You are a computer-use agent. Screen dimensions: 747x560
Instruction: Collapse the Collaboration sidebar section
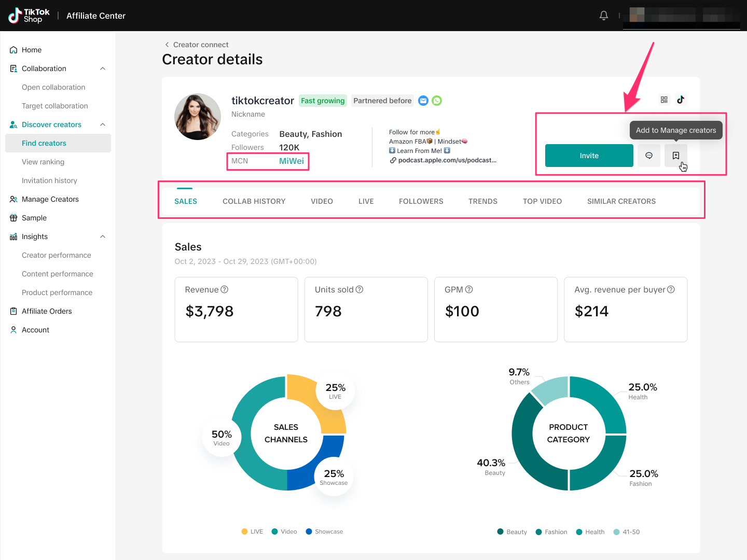[103, 68]
